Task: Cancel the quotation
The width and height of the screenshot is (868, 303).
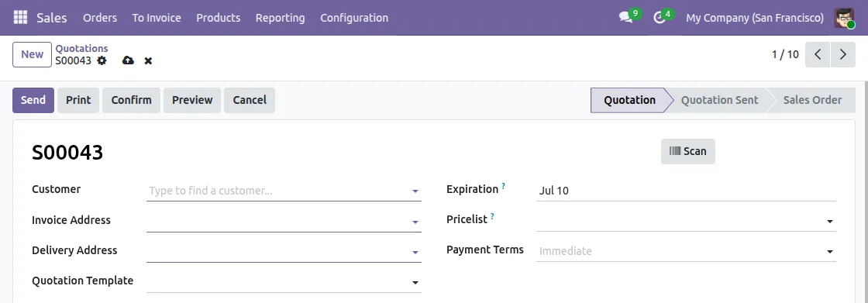Action: (250, 100)
